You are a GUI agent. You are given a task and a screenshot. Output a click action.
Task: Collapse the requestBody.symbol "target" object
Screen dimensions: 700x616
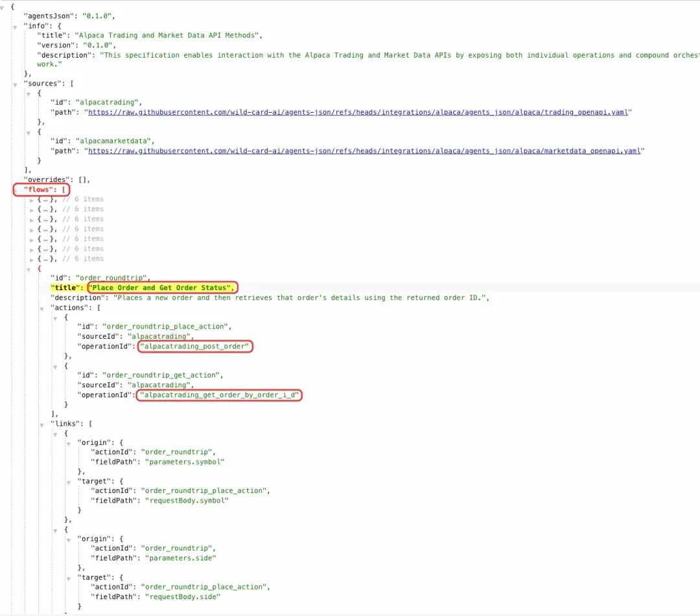coord(69,483)
